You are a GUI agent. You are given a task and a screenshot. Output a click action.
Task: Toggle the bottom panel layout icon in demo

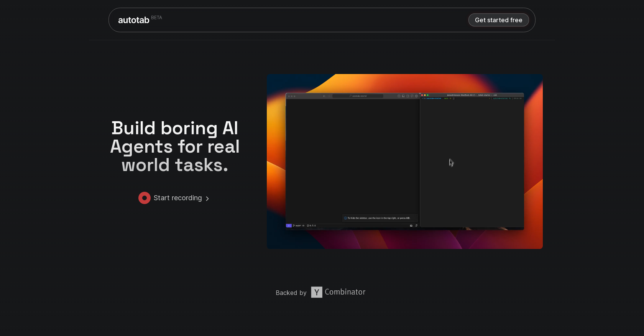click(403, 96)
